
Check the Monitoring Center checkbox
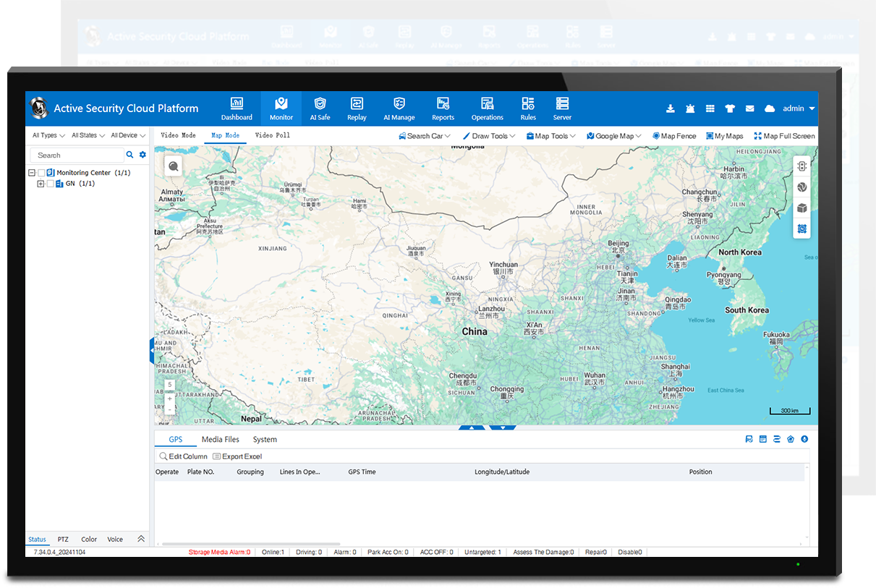pyautogui.click(x=41, y=172)
